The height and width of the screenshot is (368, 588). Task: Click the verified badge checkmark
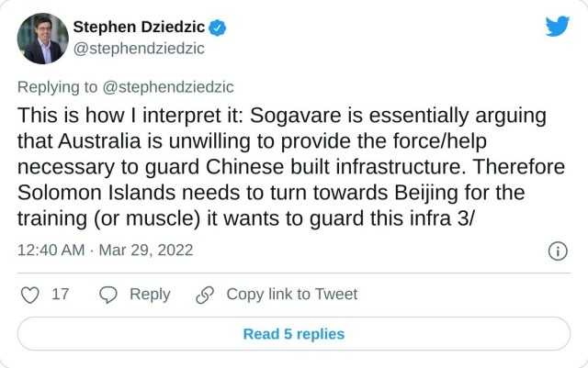coord(219,28)
